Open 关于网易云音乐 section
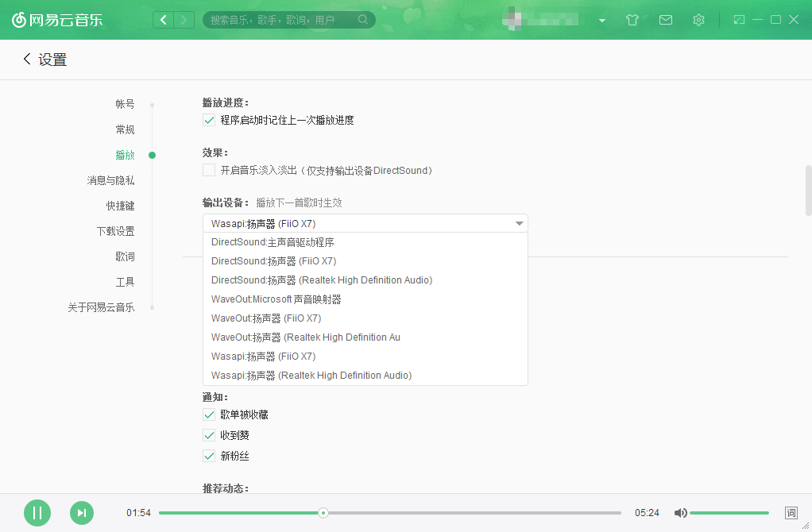This screenshot has height=532, width=812. [101, 307]
